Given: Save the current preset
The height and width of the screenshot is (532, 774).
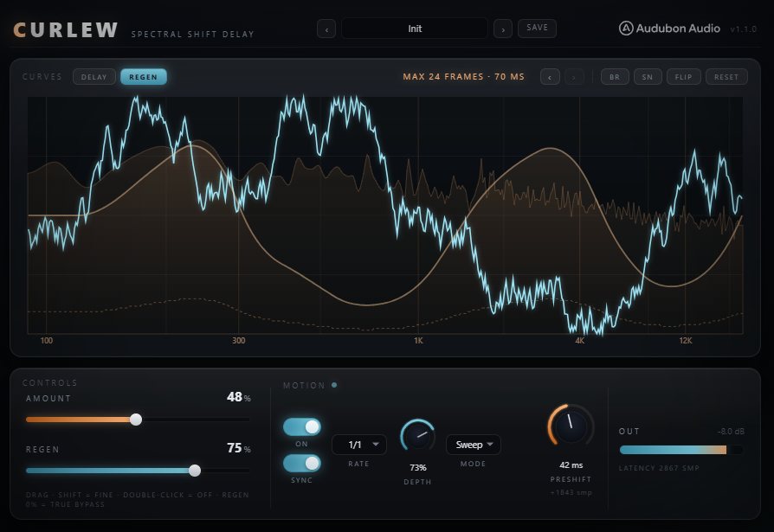Looking at the screenshot, I should (x=537, y=28).
